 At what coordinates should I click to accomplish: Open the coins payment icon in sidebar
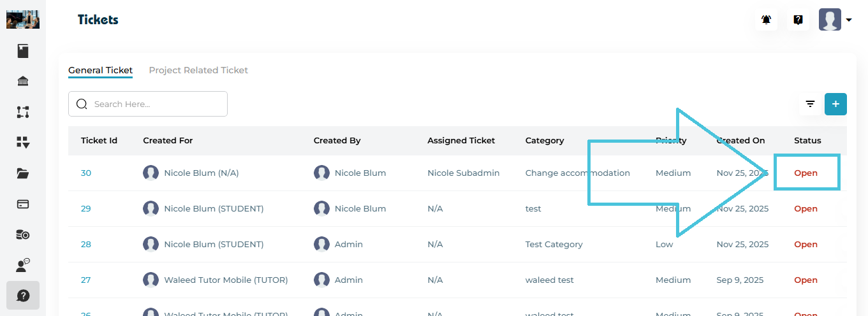pos(23,234)
